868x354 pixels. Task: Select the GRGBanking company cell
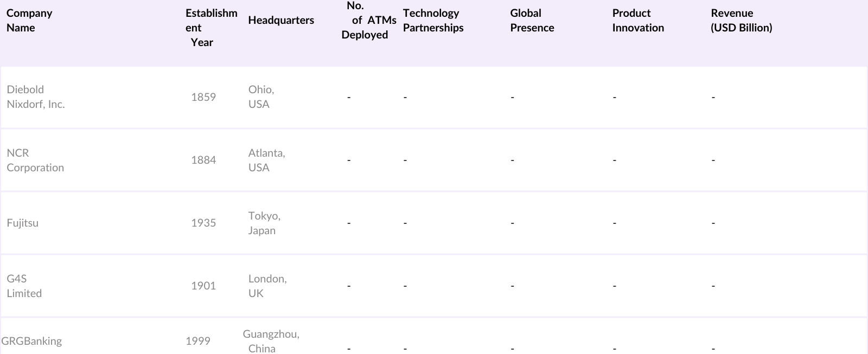click(31, 341)
